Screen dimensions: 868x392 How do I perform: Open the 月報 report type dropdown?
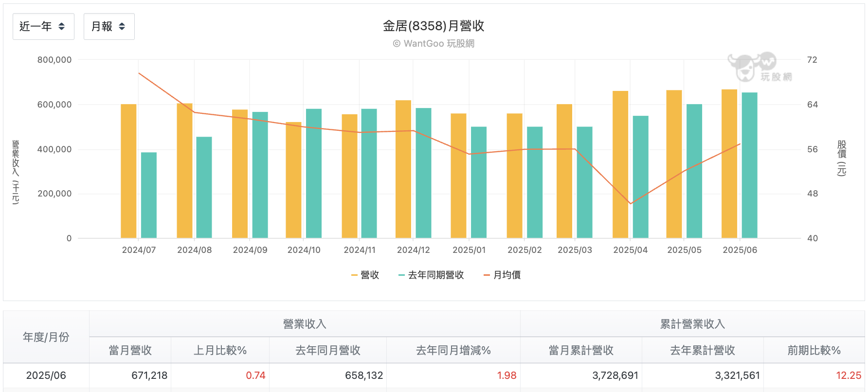(x=109, y=26)
